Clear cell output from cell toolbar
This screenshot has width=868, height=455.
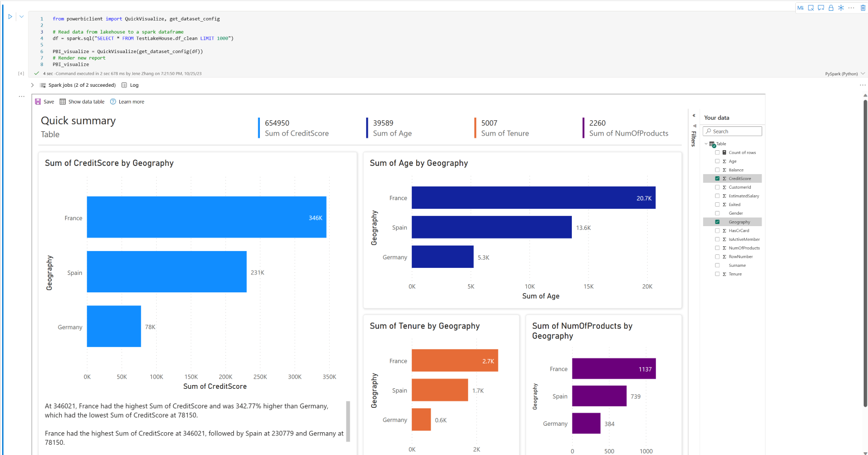(810, 8)
